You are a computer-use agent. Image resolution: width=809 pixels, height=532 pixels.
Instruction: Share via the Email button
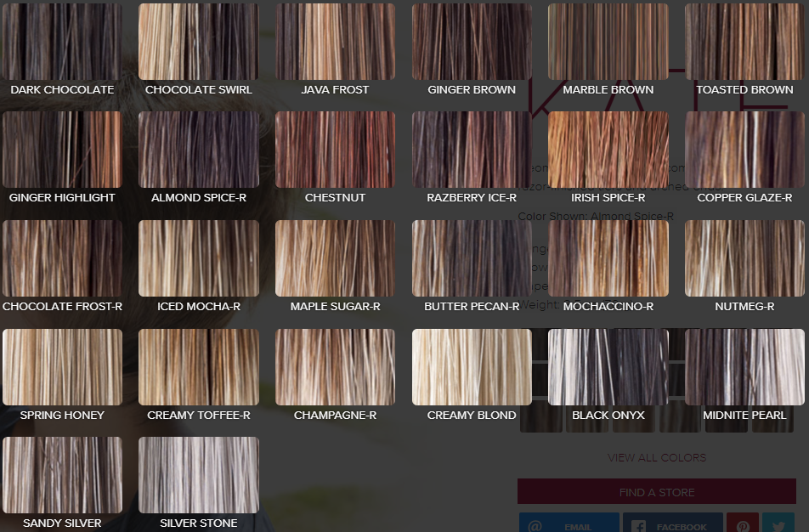pos(569,522)
